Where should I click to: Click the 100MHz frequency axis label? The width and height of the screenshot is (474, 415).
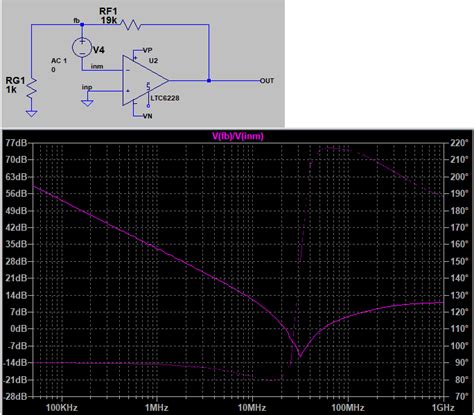(x=348, y=407)
